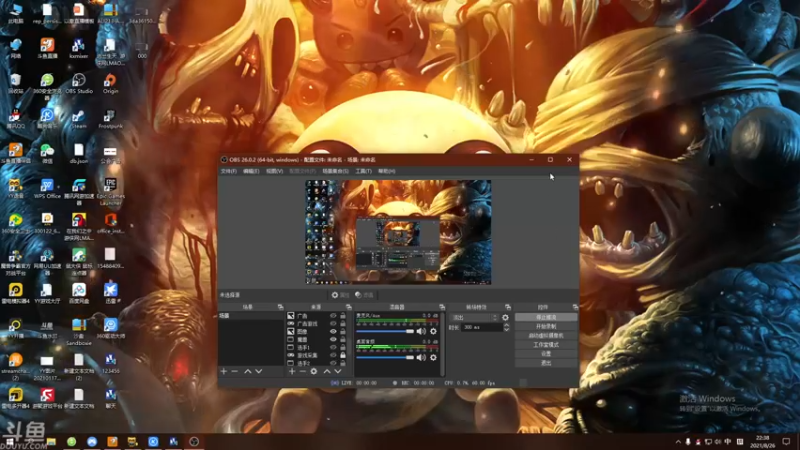Toggle the lock on the 选手1 source
800x450 pixels.
343,347
